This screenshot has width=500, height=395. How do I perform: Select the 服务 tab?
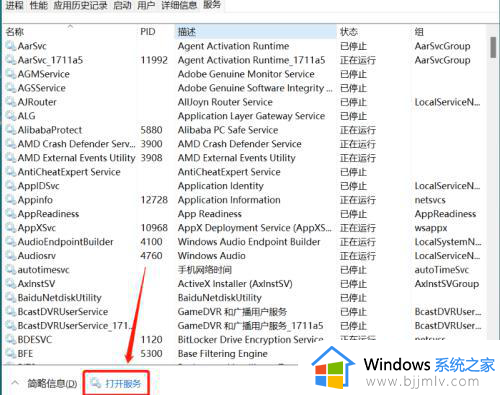[212, 5]
